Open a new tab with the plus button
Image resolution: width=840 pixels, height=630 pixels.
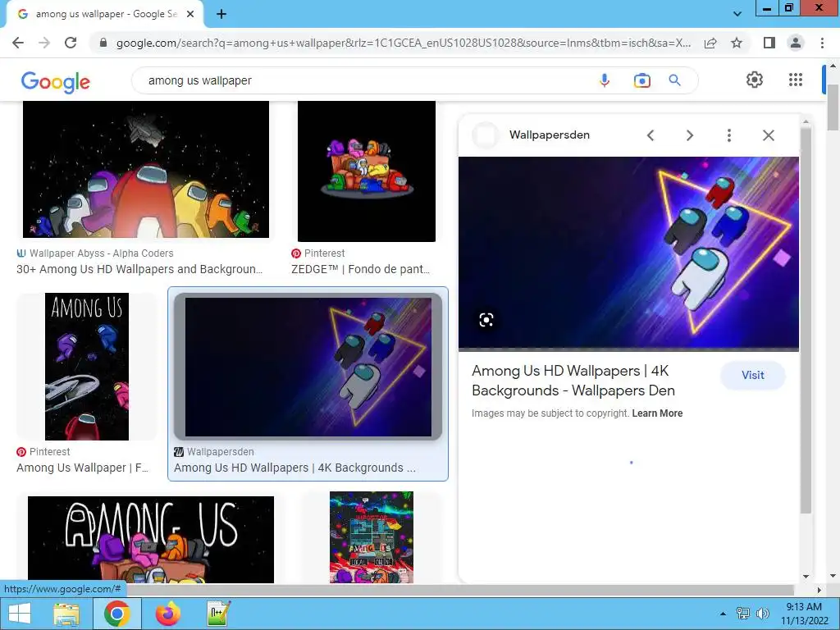coord(221,15)
